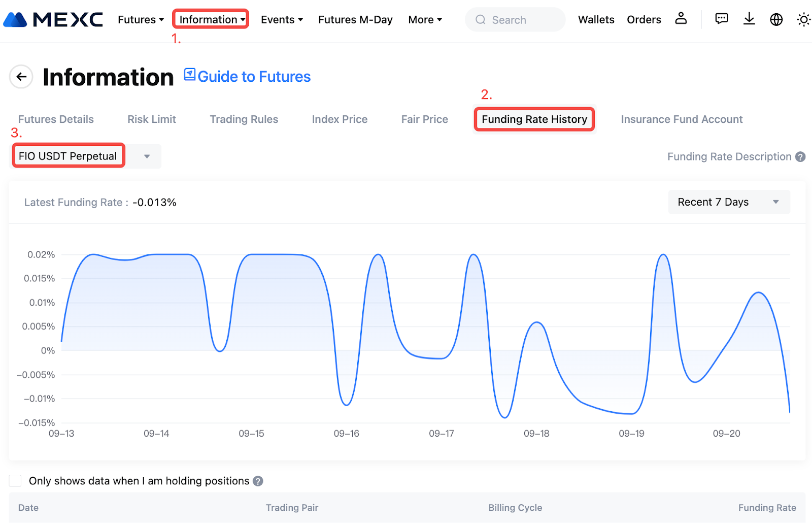Enable 'Only shows data when holding positions' checkbox
Viewport: 812px width, 524px height.
[16, 481]
